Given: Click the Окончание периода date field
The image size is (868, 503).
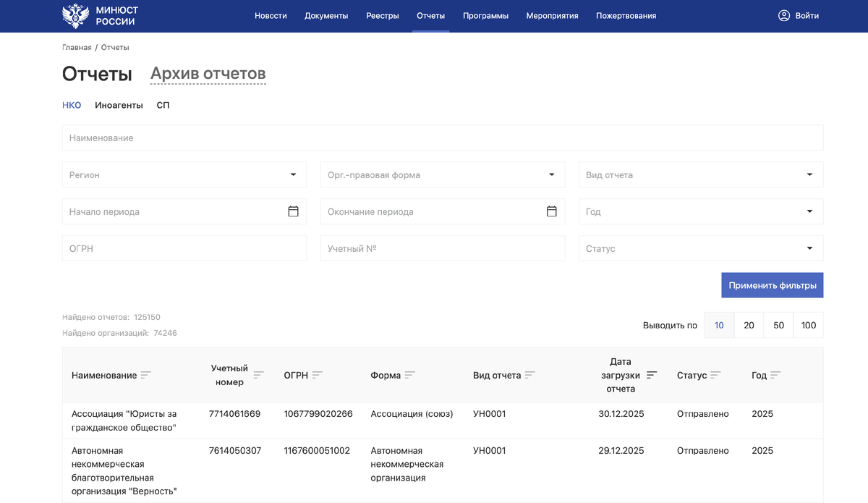Looking at the screenshot, I should (443, 211).
